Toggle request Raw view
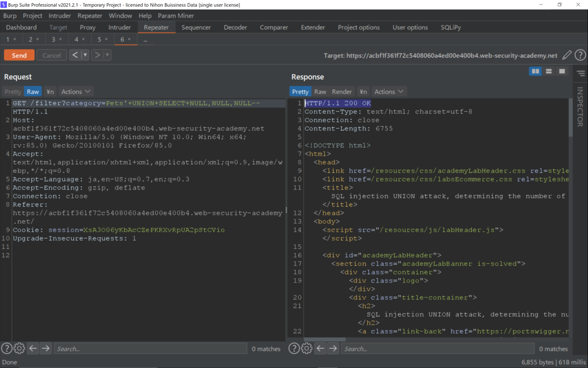588x368 pixels. point(33,92)
